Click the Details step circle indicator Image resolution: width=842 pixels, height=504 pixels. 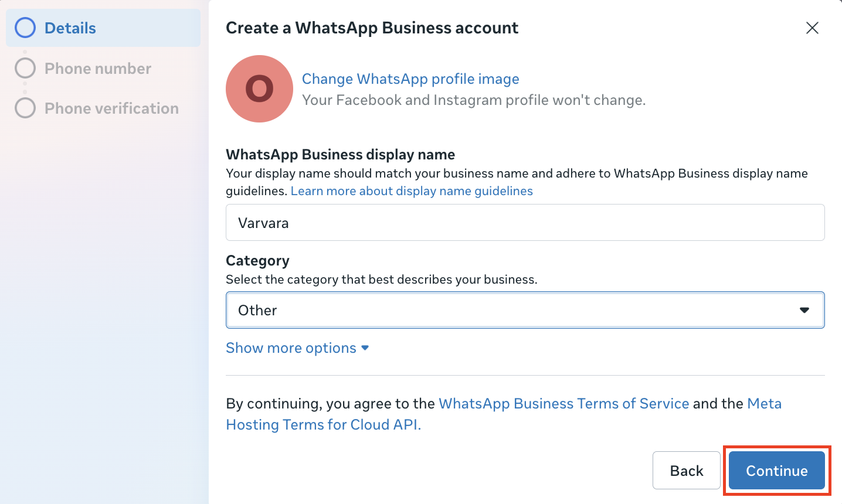[x=25, y=28]
